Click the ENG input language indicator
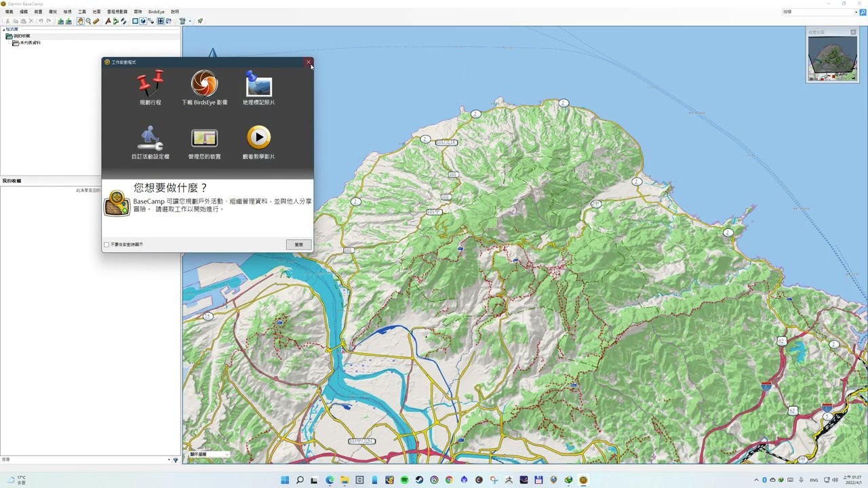 click(814, 480)
